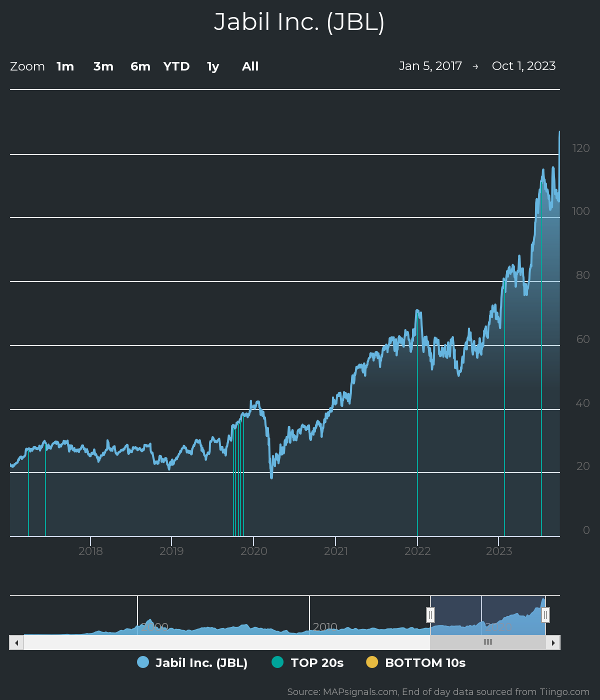Click the Jabil Inc. (JBL) chart title
The image size is (600, 700).
299,22
